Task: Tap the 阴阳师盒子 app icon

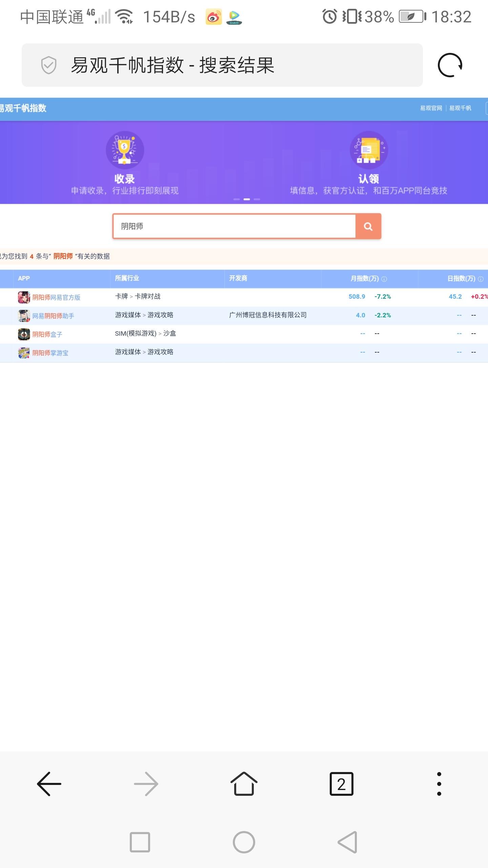Action: (24, 334)
